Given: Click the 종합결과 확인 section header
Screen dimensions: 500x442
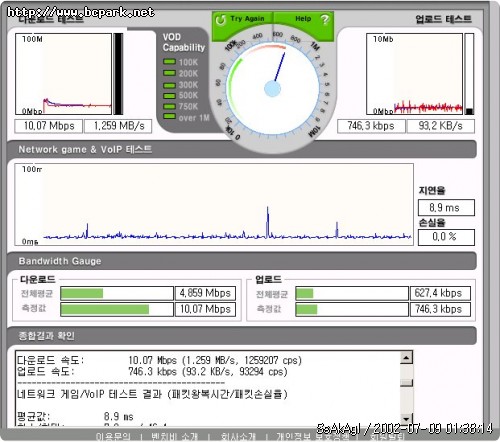Looking at the screenshot, I should tap(46, 336).
